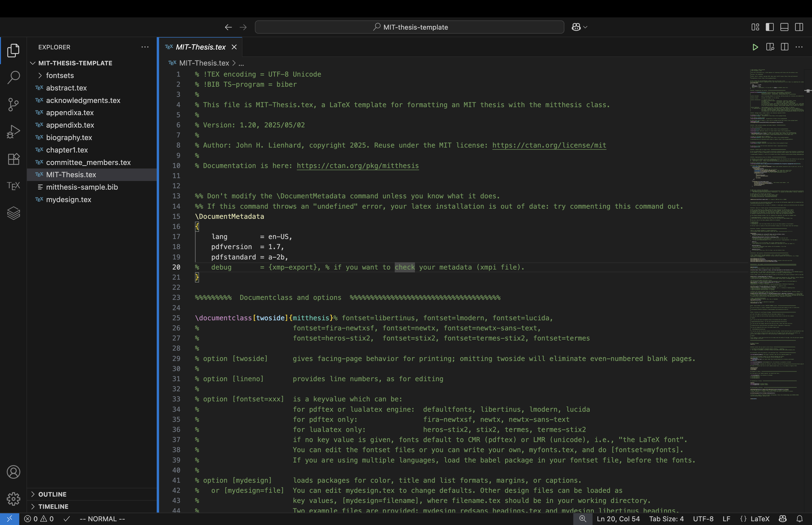Go forward with the right arrow

pos(243,27)
